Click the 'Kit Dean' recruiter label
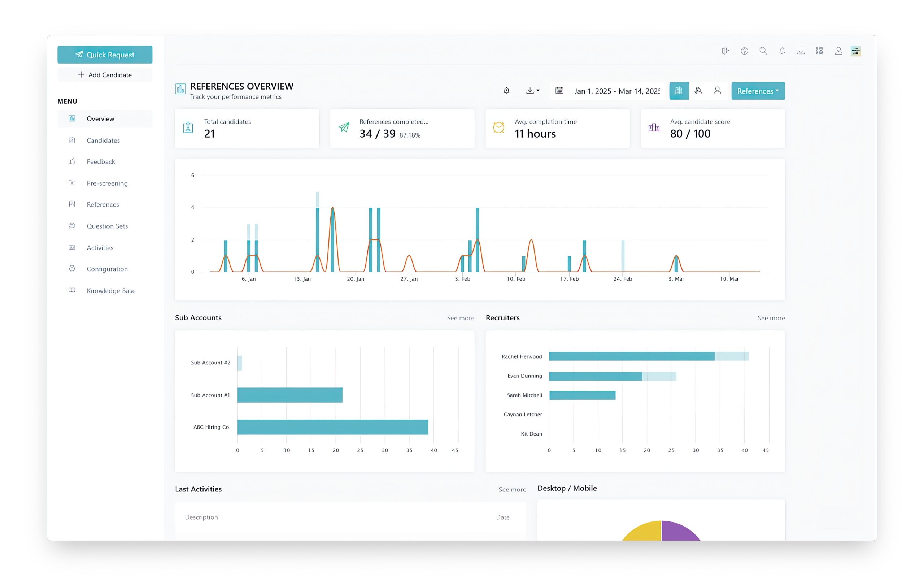Viewport: 924px width, 576px height. point(532,434)
